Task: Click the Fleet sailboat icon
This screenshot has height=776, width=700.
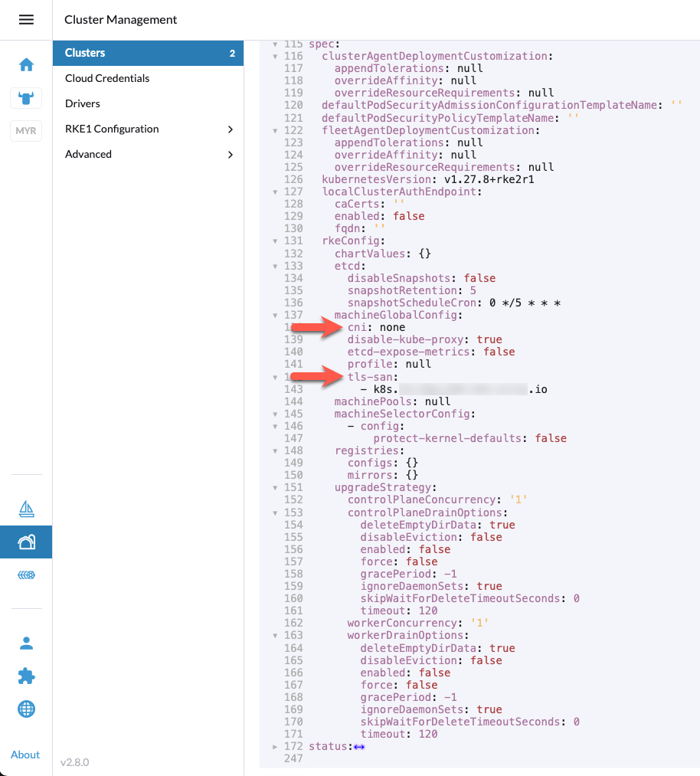Action: (x=26, y=508)
